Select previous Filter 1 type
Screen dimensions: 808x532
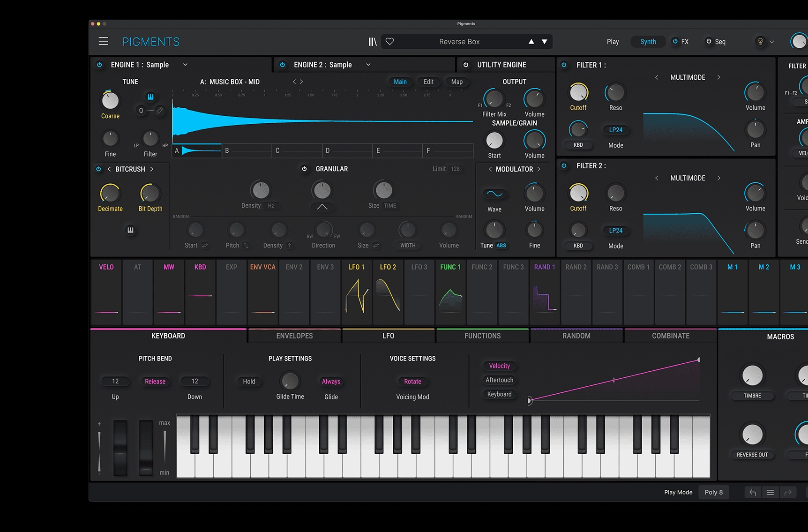point(657,77)
